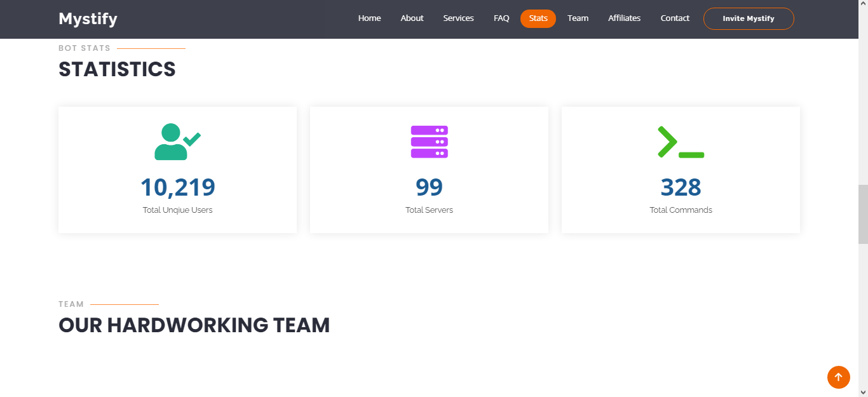This screenshot has height=397, width=868.
Task: Click the green user-check icon
Action: point(177,142)
